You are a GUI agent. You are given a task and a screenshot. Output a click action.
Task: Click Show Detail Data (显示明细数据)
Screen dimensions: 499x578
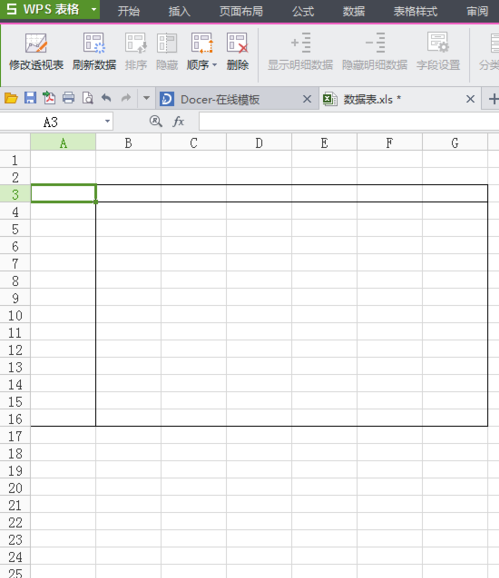300,52
